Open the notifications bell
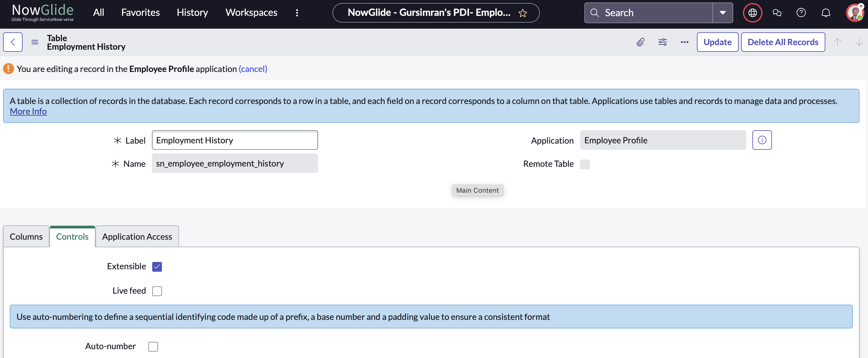Viewport: 868px width, 358px height. (x=826, y=13)
